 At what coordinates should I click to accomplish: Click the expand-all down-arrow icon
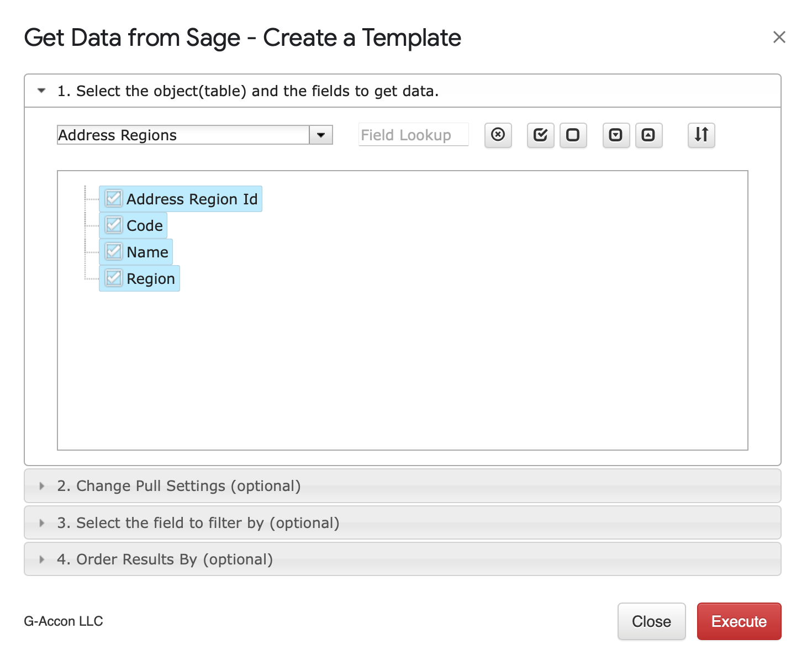tap(616, 135)
